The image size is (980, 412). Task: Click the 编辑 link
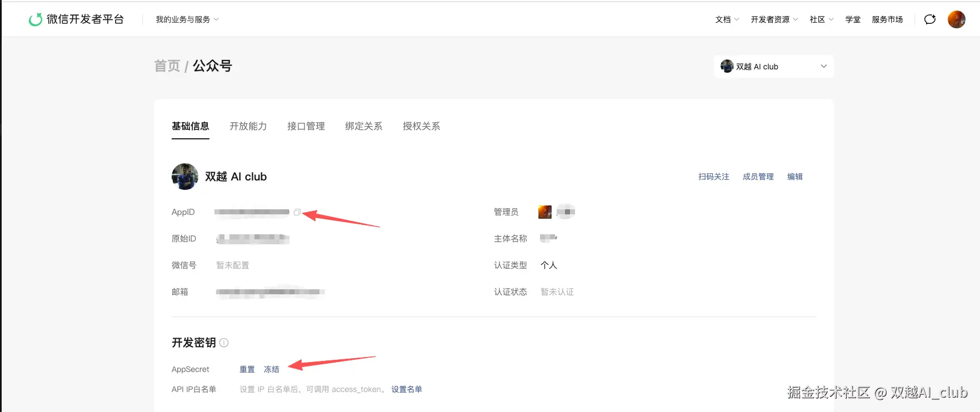coord(795,177)
